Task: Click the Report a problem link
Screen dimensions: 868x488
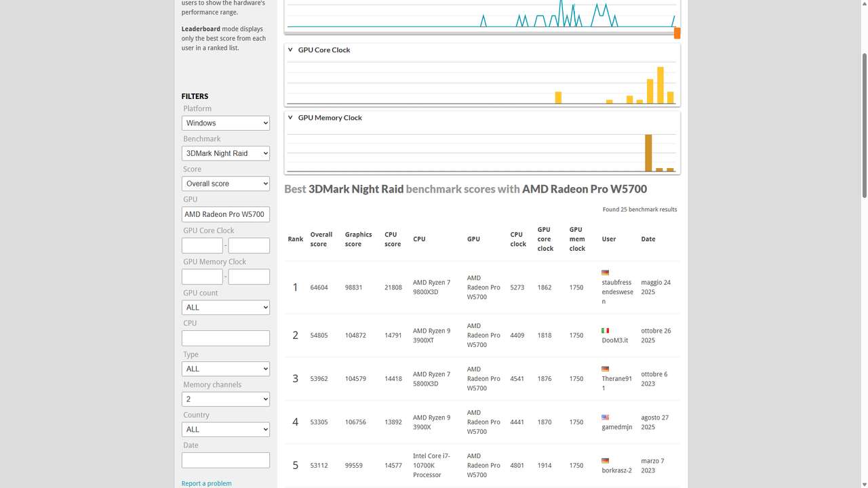Action: pos(206,483)
